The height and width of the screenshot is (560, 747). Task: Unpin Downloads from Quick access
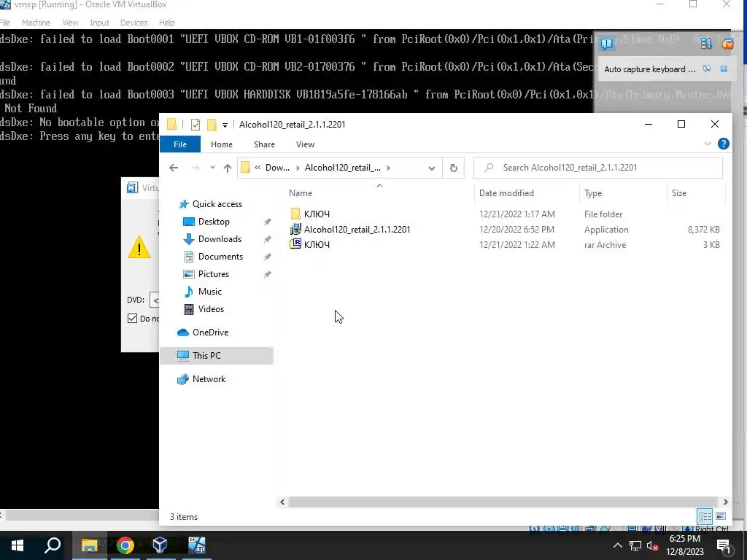267,239
